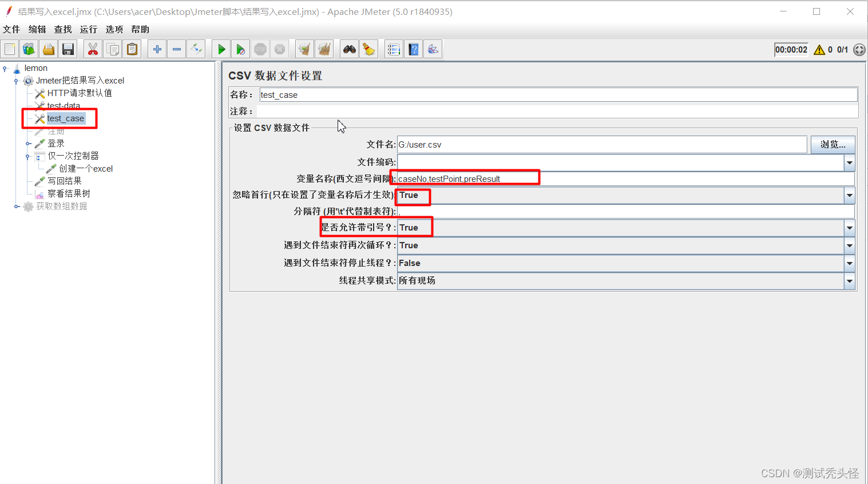868x484 pixels.
Task: Expand the 登录 tree node
Action: 28,144
